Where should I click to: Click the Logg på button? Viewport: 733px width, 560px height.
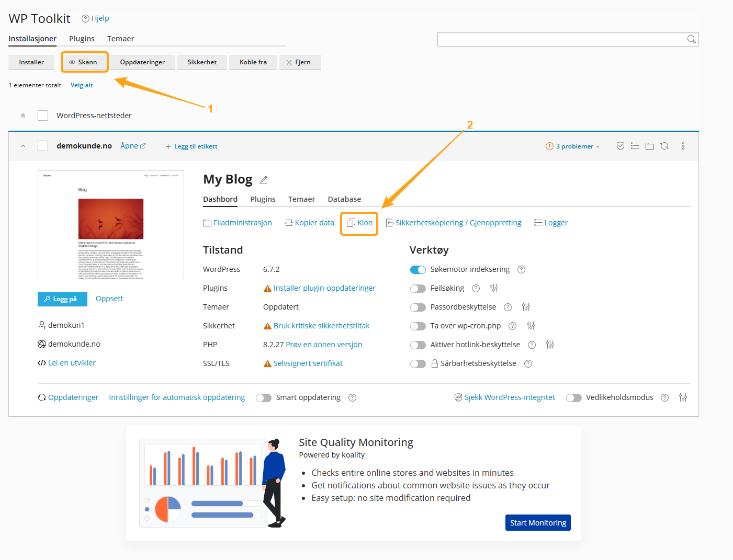(x=62, y=299)
